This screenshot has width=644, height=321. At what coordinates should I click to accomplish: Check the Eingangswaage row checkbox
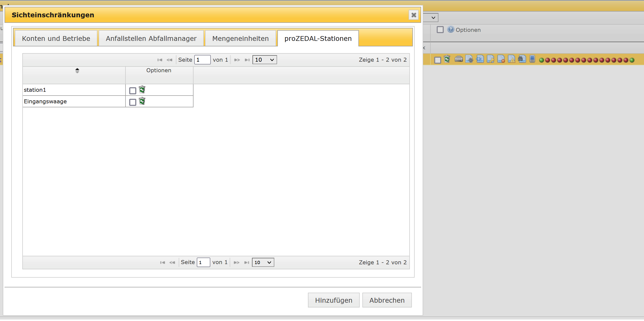coord(133,102)
